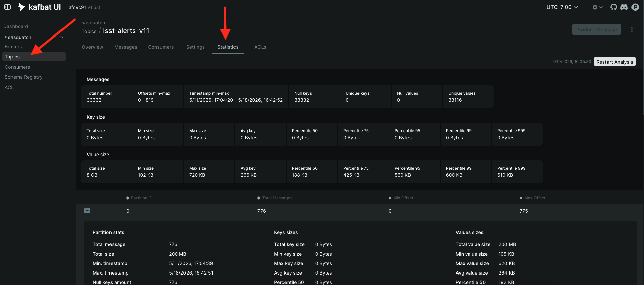Switch to the Messages tab

(x=126, y=47)
